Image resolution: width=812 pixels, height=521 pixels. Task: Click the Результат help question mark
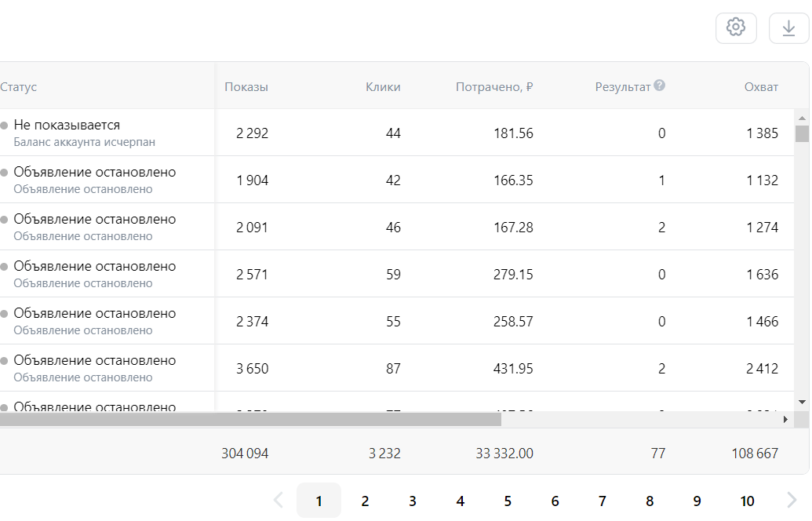click(x=659, y=86)
